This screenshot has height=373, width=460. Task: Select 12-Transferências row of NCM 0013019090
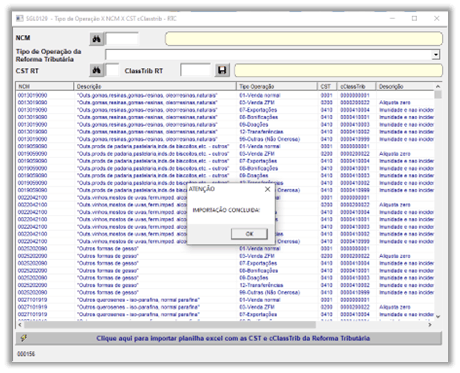pos(225,132)
